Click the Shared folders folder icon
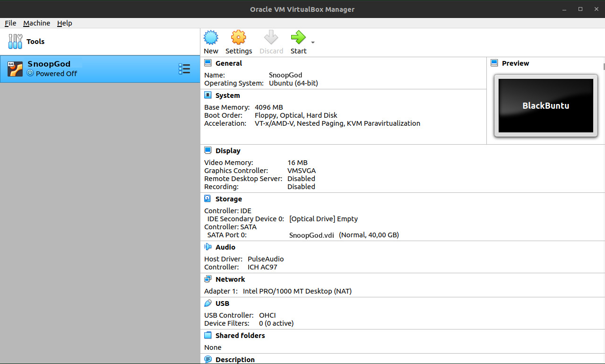605x364 pixels. pos(208,335)
